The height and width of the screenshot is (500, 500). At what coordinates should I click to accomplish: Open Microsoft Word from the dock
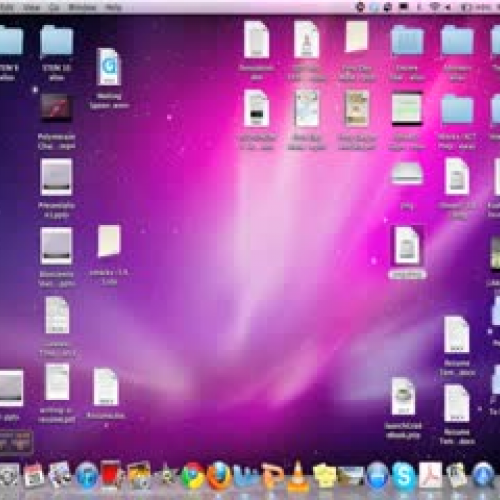[246, 476]
